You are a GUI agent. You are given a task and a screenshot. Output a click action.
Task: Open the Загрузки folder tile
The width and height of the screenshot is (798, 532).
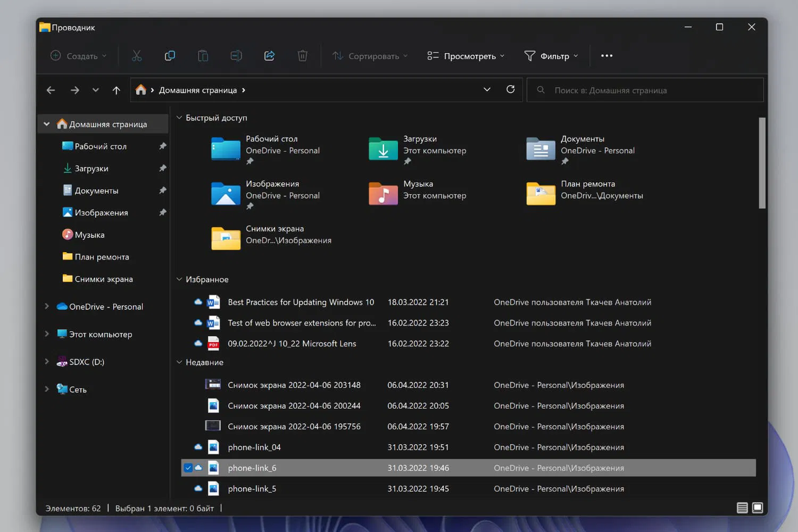point(383,149)
